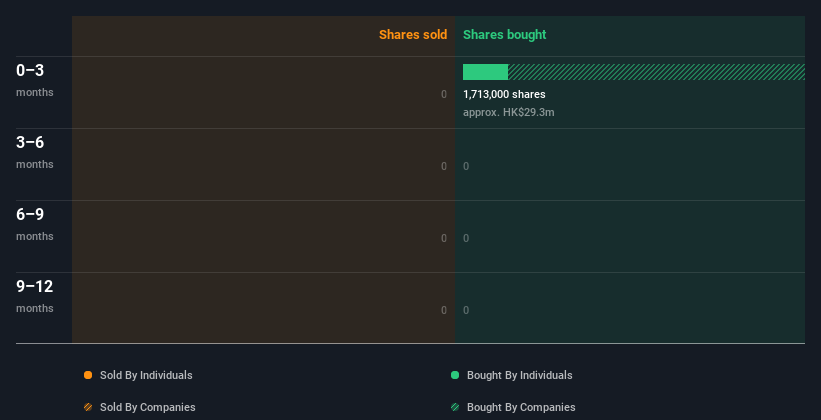Select the 3–6 months row label
The height and width of the screenshot is (420, 821).
click(35, 152)
